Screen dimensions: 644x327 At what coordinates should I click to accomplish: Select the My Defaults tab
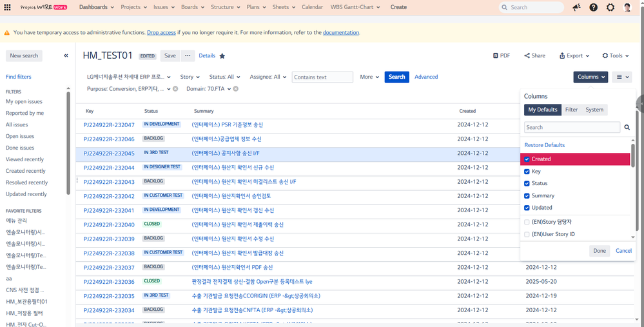543,110
